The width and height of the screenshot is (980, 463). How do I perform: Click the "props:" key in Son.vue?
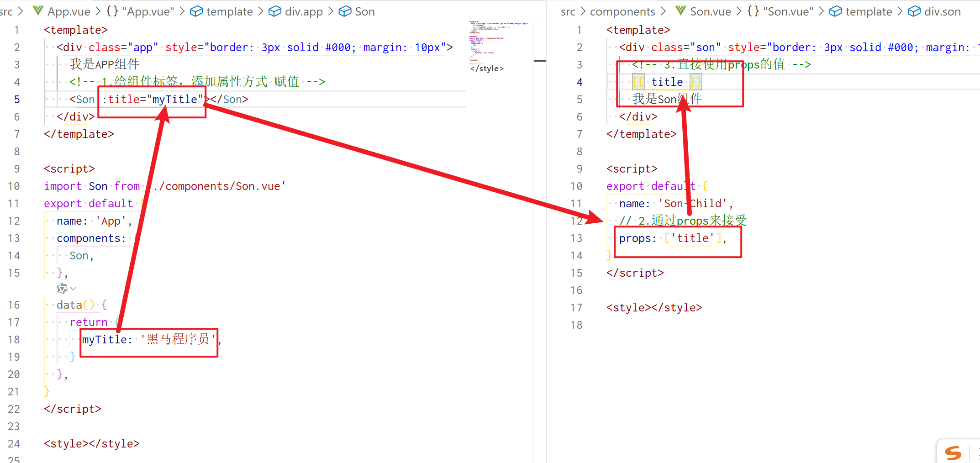click(x=638, y=238)
